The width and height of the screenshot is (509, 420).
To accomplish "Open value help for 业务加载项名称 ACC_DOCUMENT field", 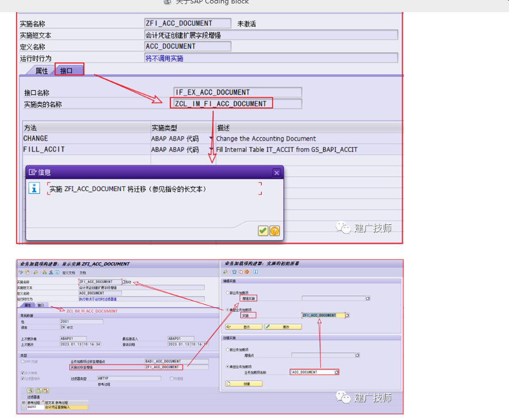I will coord(337,372).
